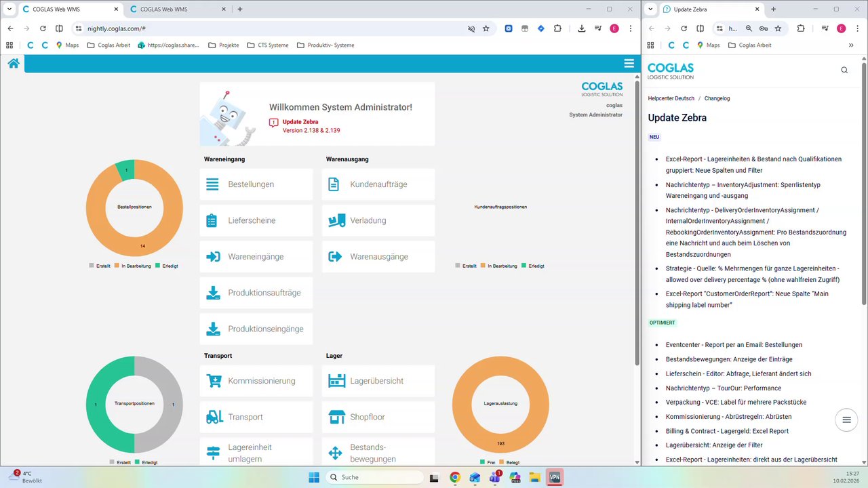868x488 pixels.
Task: Click the round menu button in the Helpcenter page
Action: [x=846, y=420]
